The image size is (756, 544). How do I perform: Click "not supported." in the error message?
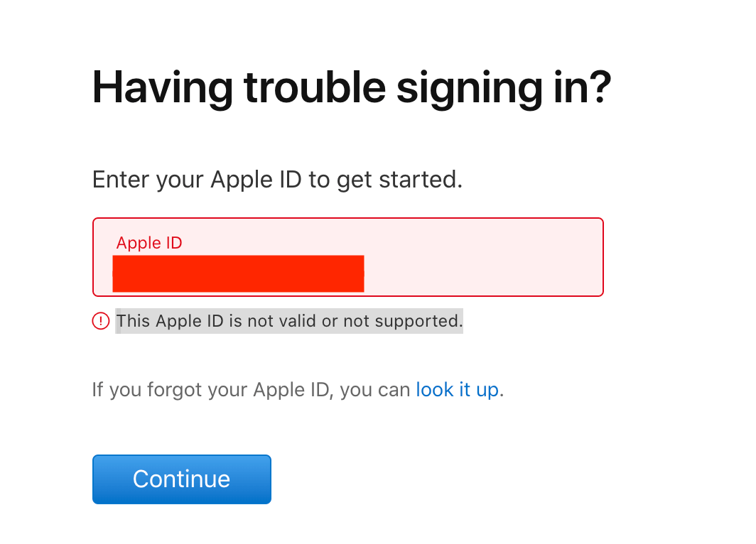[403, 321]
